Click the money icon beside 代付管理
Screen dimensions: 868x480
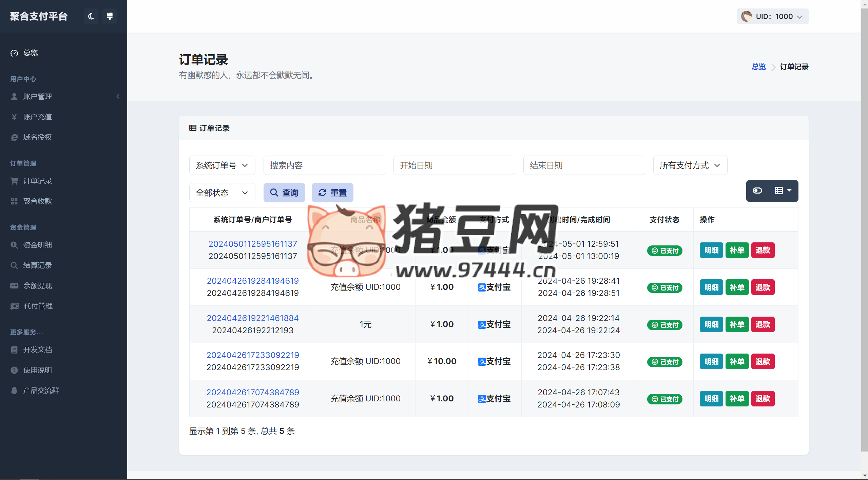15,306
